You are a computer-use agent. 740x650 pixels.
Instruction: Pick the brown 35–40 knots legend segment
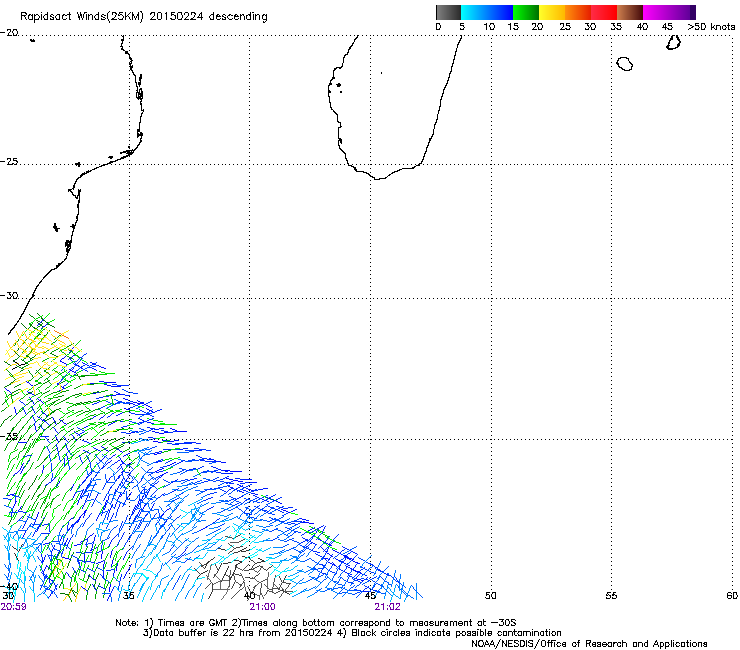click(x=630, y=12)
